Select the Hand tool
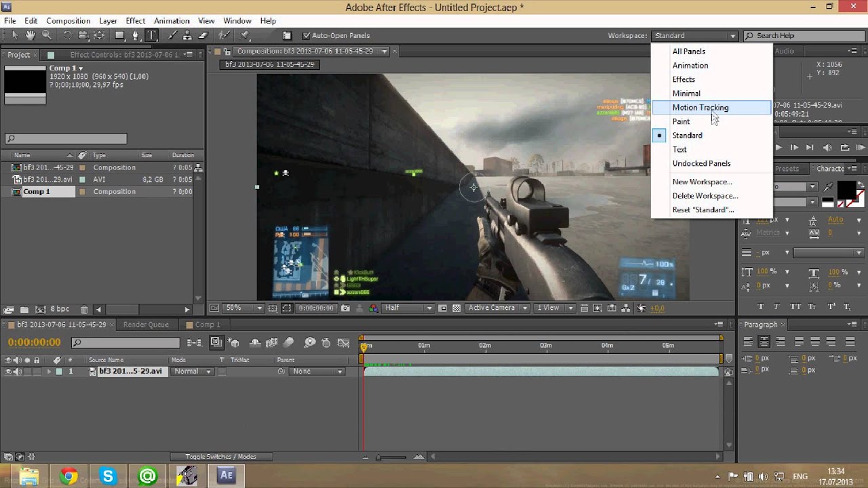Image resolution: width=868 pixels, height=488 pixels. coord(31,35)
